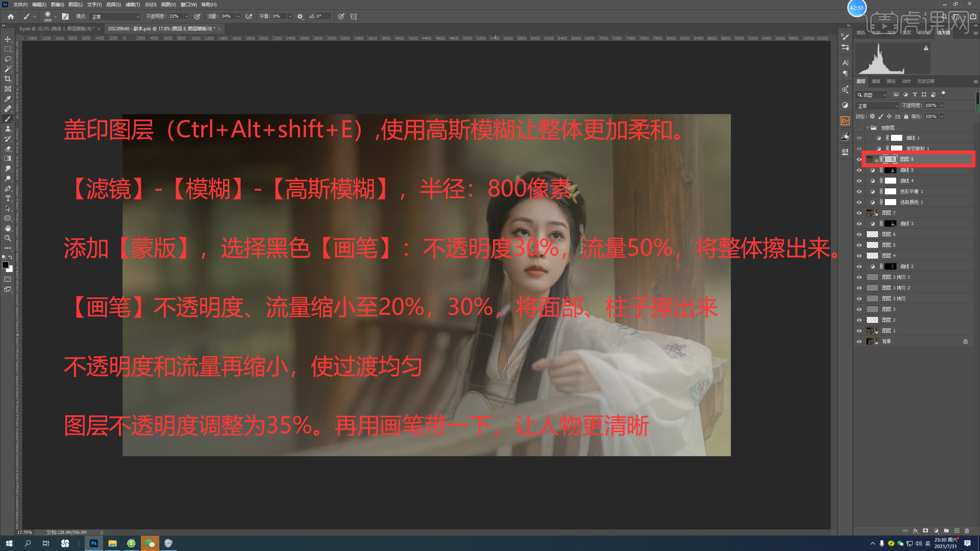
Task: Open the layer blend mode dropdown
Action: [878, 106]
